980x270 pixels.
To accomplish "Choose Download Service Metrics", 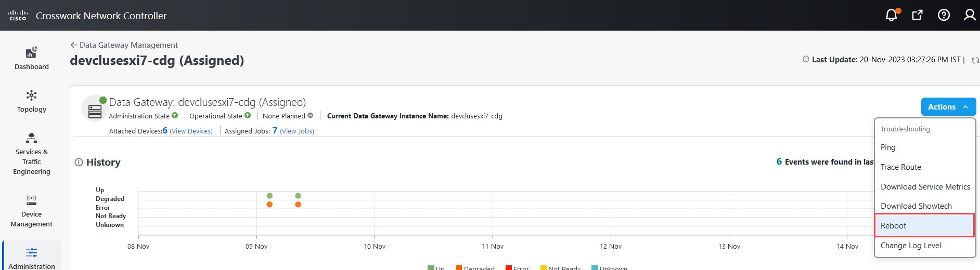I will 924,187.
